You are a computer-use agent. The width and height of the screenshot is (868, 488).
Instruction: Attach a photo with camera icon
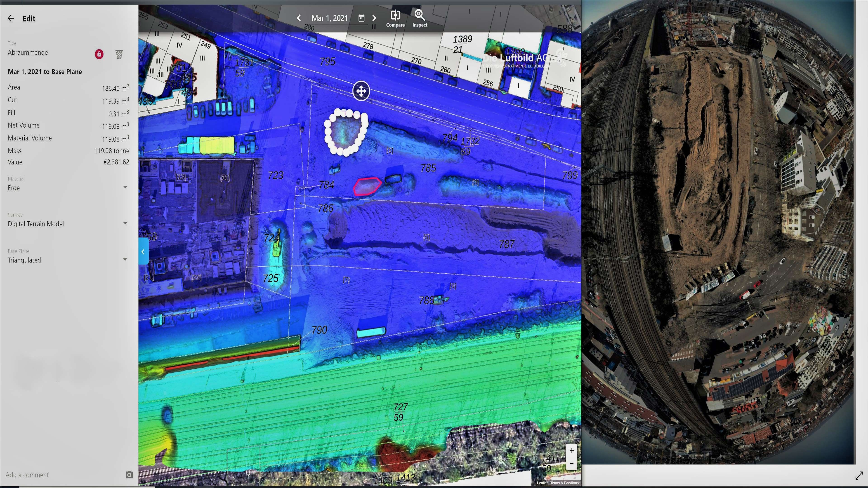pos(129,475)
